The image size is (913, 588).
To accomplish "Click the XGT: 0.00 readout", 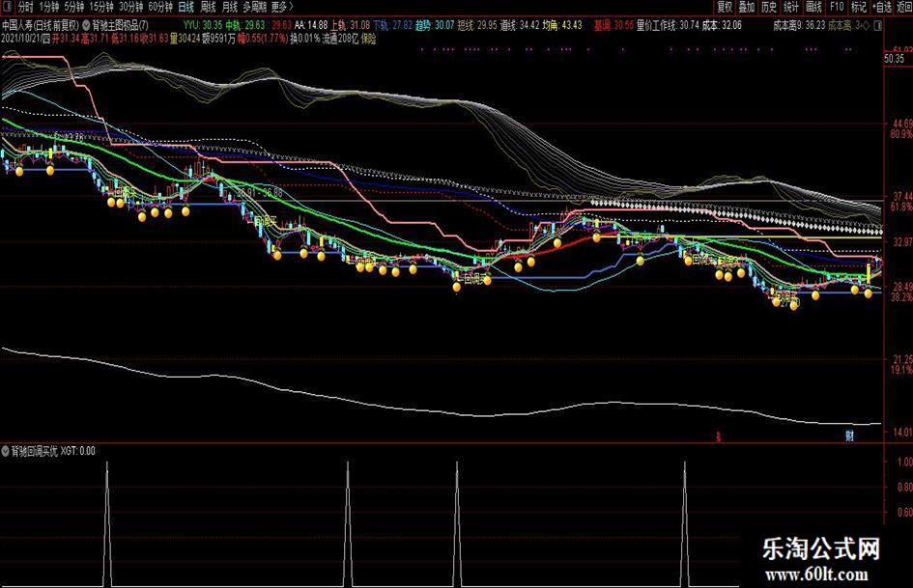I will point(77,451).
